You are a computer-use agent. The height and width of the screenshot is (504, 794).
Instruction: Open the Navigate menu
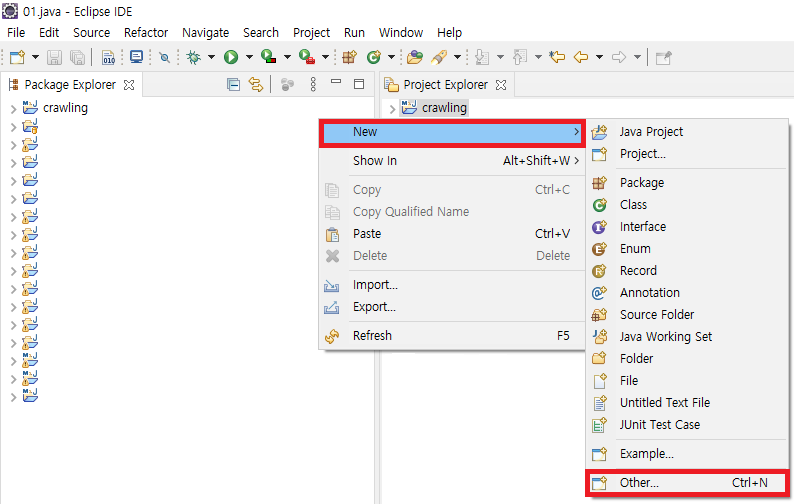[206, 32]
